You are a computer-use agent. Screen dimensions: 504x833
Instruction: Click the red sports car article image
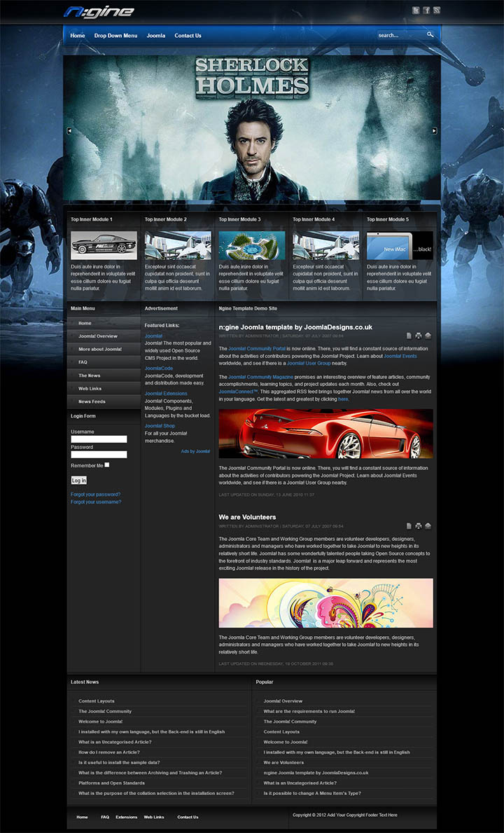(325, 434)
